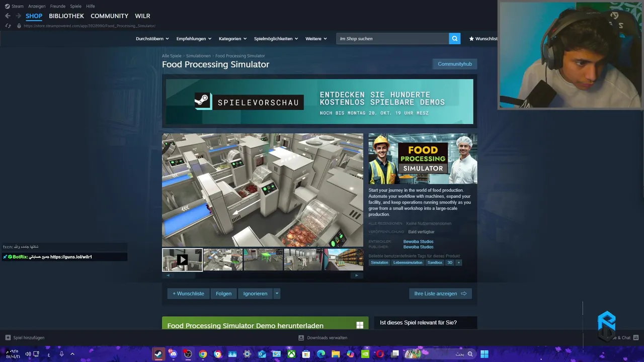Open the Bewolba Studios publisher link
The height and width of the screenshot is (362, 644).
(x=418, y=247)
